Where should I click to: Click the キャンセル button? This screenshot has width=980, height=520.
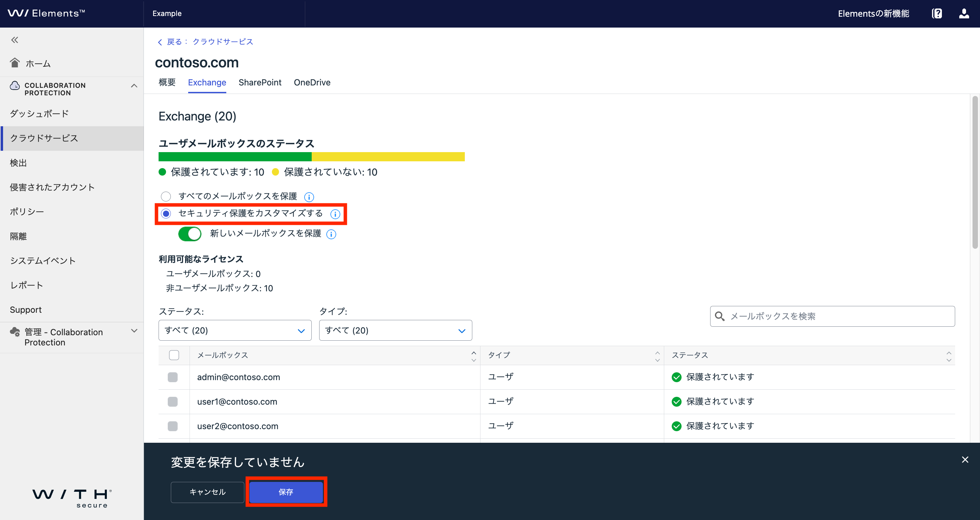[x=207, y=492]
